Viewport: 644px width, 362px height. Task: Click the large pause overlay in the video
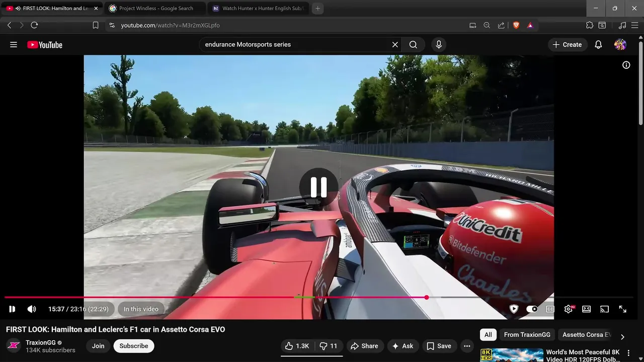318,187
